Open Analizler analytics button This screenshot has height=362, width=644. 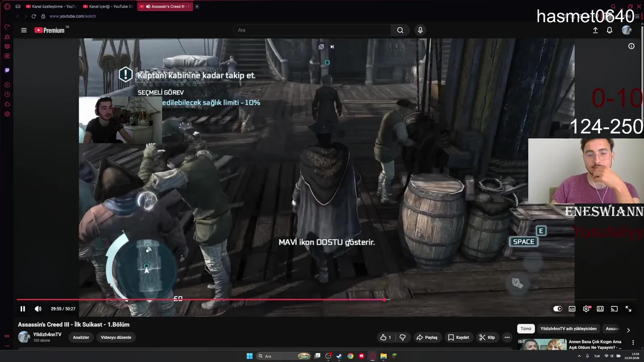coord(81,337)
